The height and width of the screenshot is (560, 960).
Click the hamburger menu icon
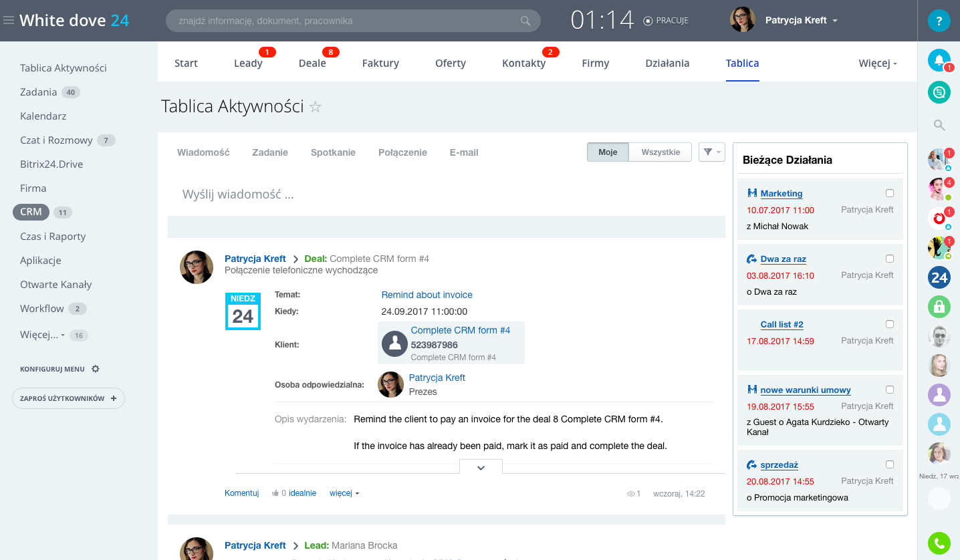point(9,21)
